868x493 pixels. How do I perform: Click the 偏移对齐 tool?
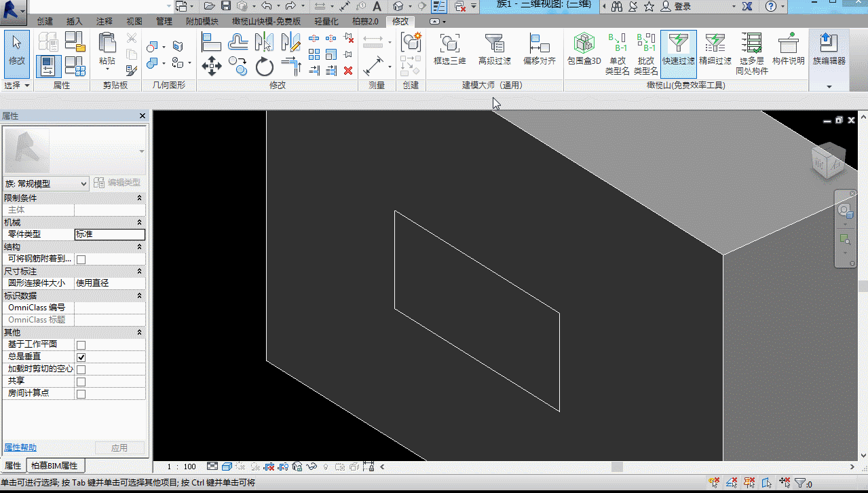pyautogui.click(x=540, y=49)
